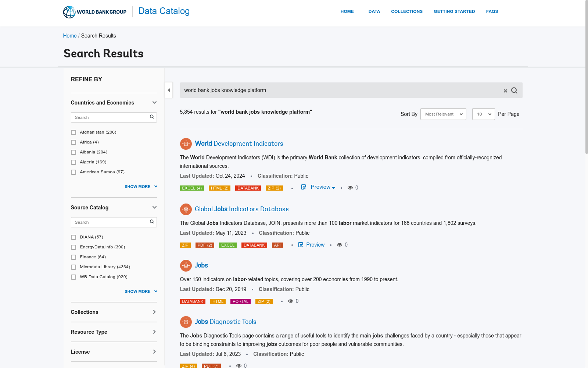Click the Home breadcrumb link
The height and width of the screenshot is (368, 588).
(x=70, y=36)
